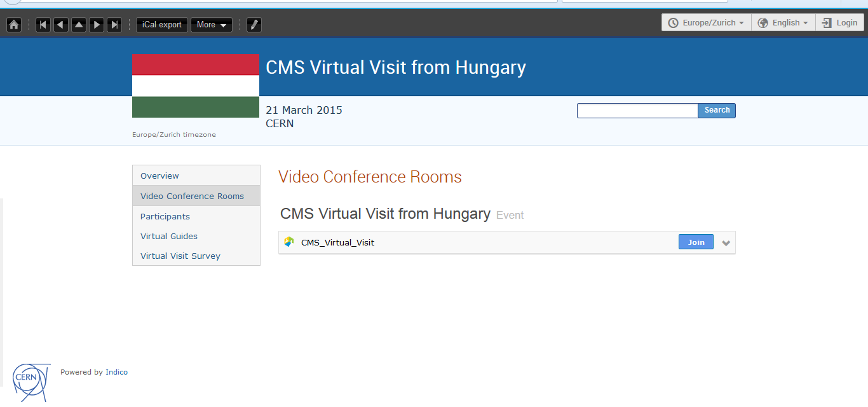Open the Overview menu item
Viewport: 868px width, 407px height.
tap(196, 176)
